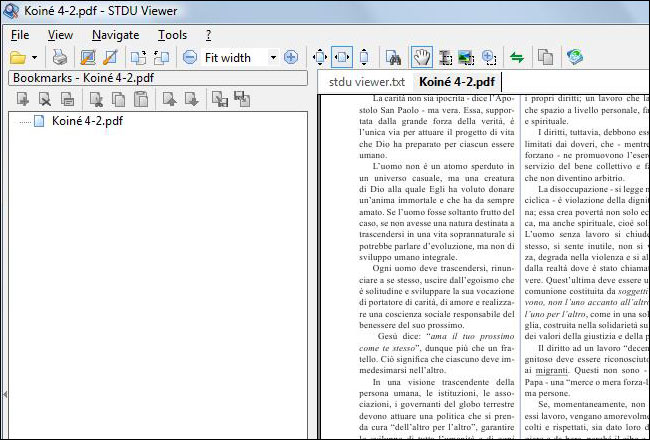Click the binoculars Search icon

pyautogui.click(x=394, y=58)
